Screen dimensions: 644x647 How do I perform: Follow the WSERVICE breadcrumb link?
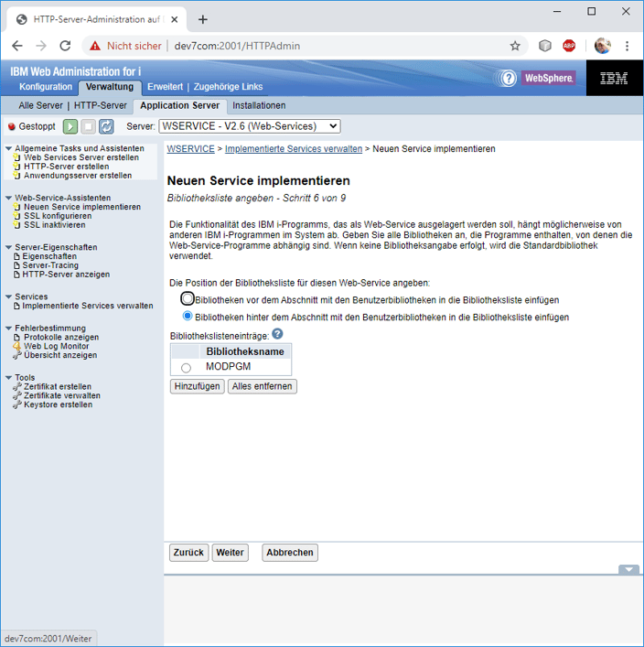click(190, 149)
